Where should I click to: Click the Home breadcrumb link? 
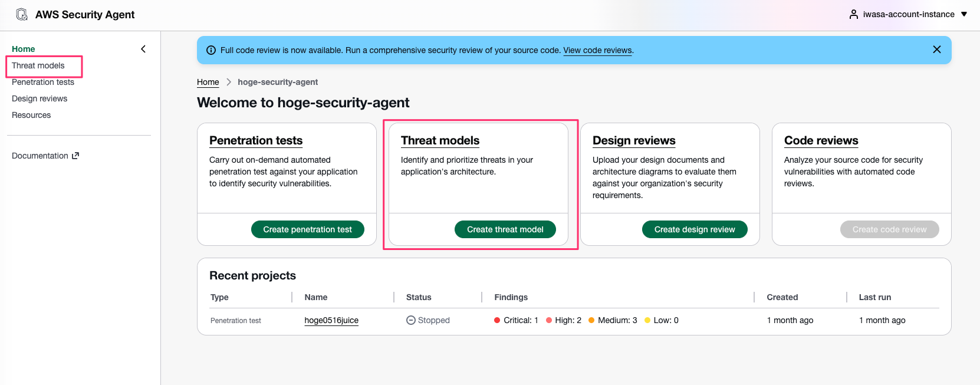208,82
